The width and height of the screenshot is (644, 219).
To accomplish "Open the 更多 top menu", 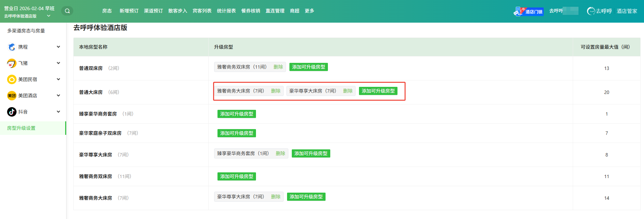I will point(309,11).
